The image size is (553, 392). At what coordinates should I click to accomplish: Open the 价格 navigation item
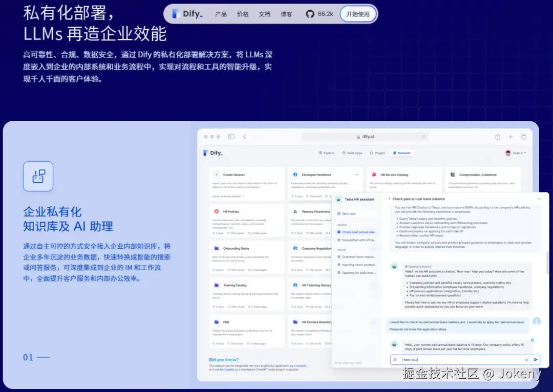tap(243, 14)
